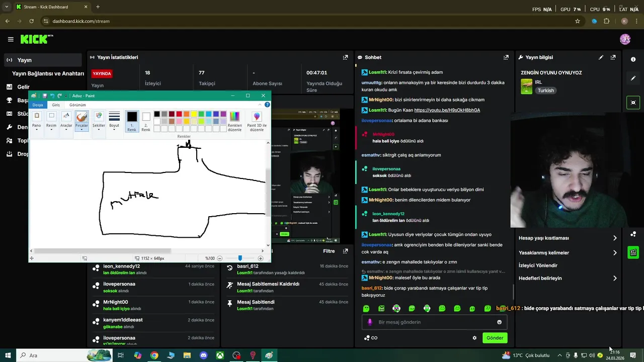
Task: Click the purple microphone in chat input
Action: [370, 322]
